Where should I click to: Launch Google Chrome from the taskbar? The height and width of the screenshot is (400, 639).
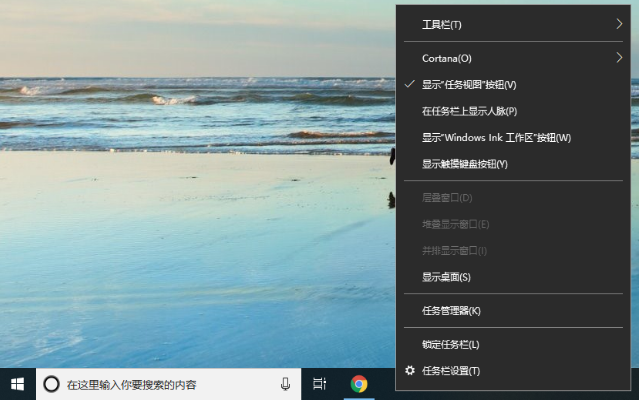tap(358, 384)
